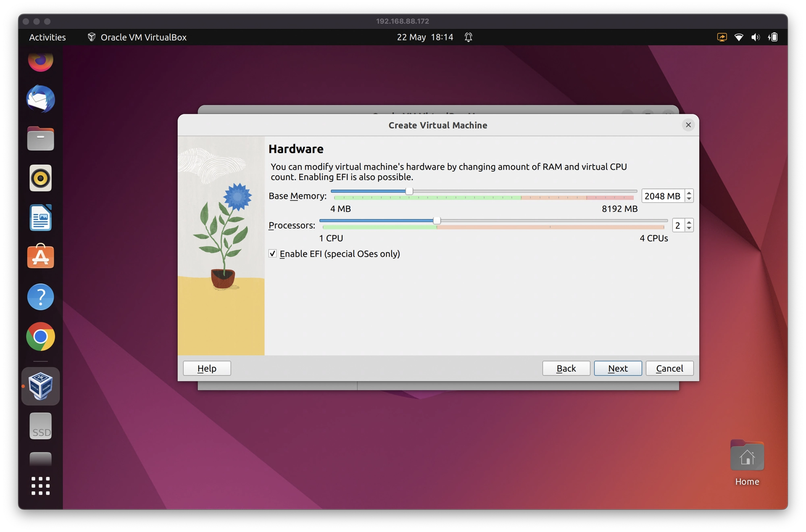Click the LibreOffice Writer icon
806x532 pixels.
40,217
